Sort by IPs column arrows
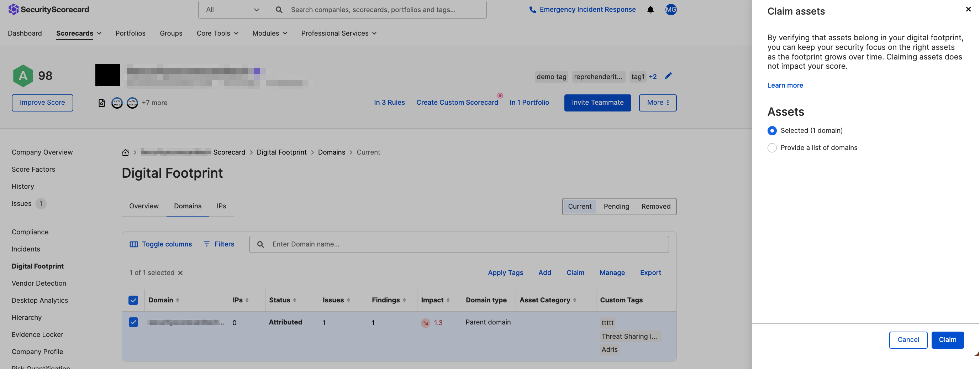Image resolution: width=980 pixels, height=369 pixels. tap(247, 301)
